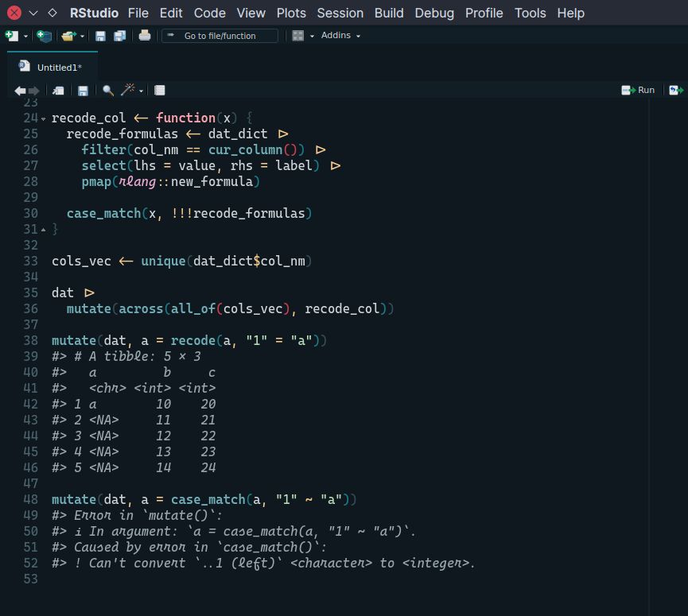The height and width of the screenshot is (616, 688).
Task: Click 'filter' on line 26
Action: 104,150
